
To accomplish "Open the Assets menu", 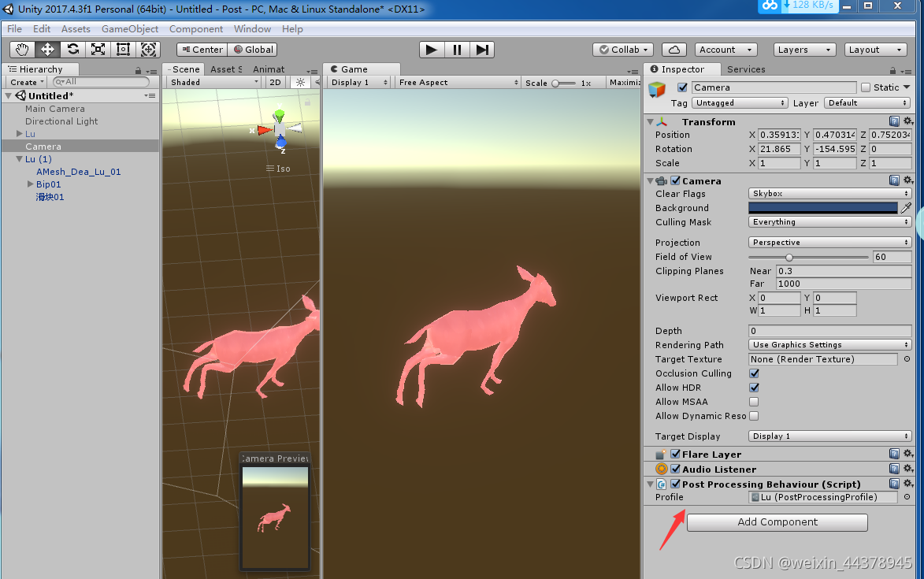I will pos(76,29).
